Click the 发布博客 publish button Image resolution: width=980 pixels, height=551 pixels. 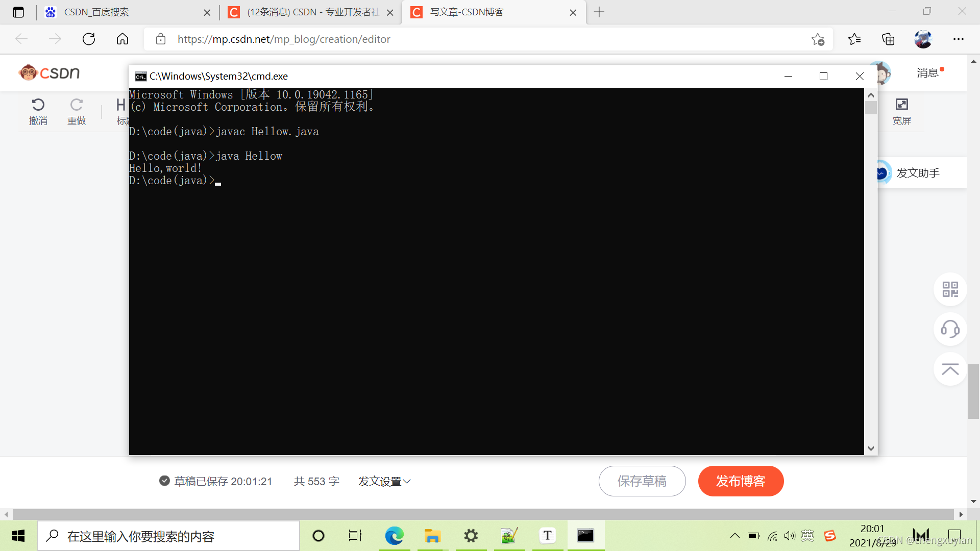coord(741,481)
